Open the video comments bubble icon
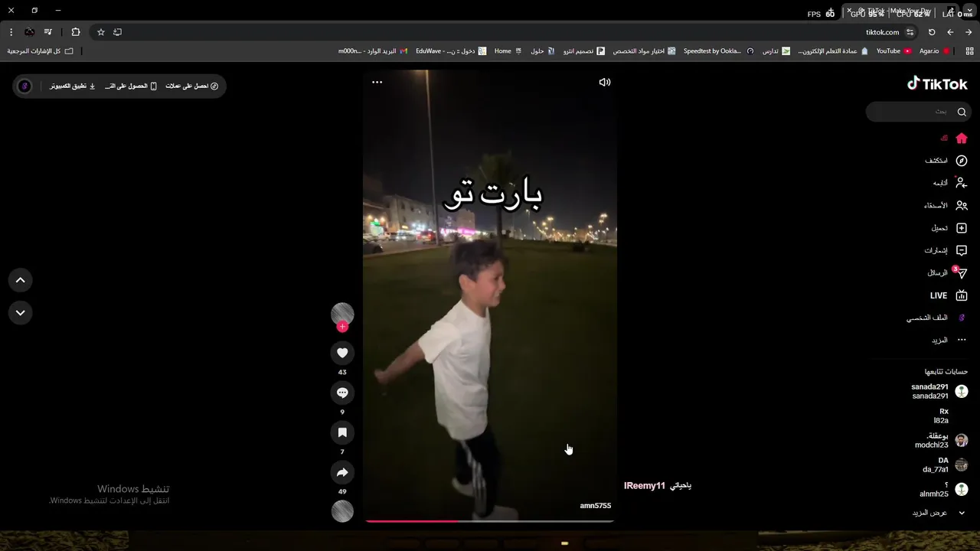The image size is (980, 551). tap(342, 393)
